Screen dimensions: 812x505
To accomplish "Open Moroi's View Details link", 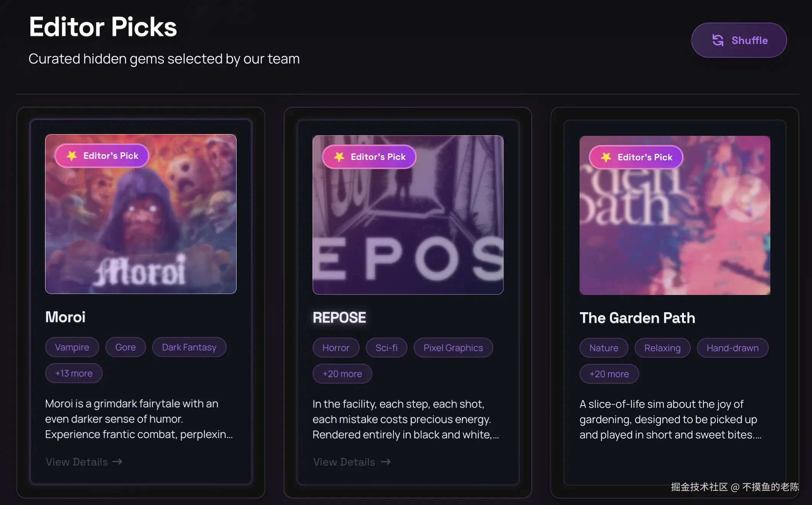I will point(77,462).
